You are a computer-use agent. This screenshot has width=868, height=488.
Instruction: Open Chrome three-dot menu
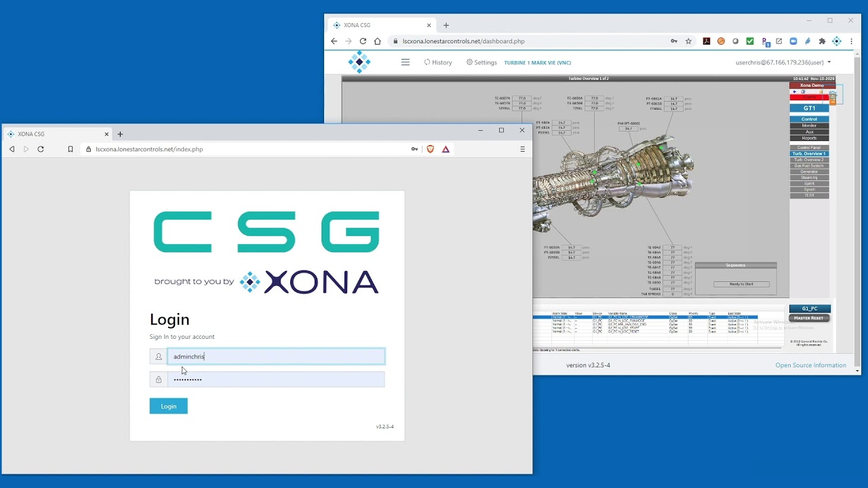[x=851, y=41]
